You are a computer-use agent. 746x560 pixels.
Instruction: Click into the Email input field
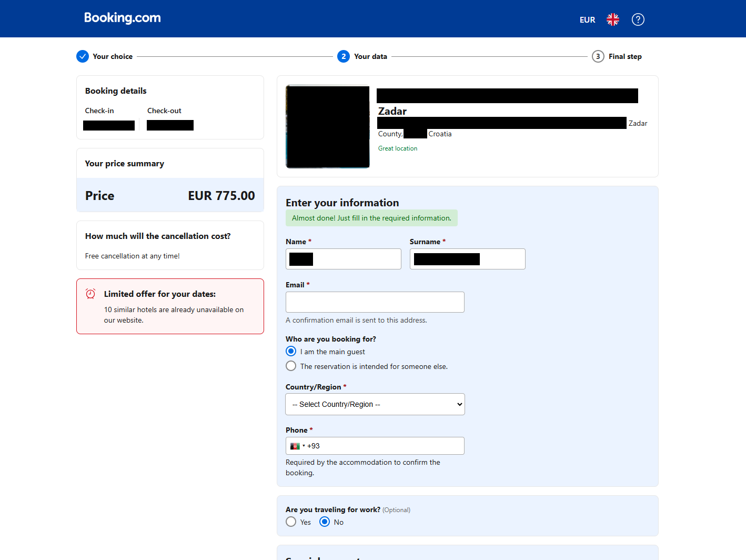tap(375, 302)
